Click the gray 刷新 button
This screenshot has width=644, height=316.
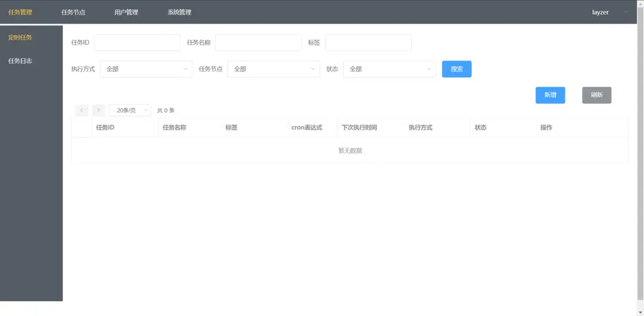point(596,95)
